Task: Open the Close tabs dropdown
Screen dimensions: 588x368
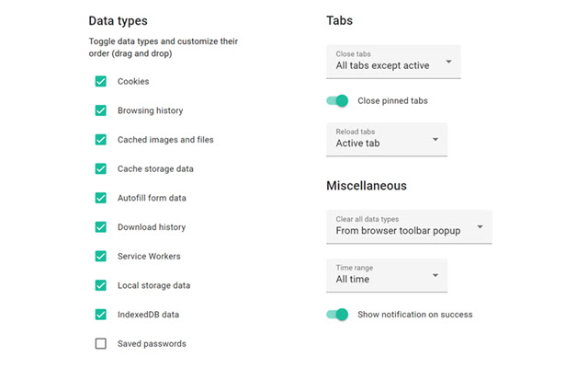Action: (x=393, y=62)
